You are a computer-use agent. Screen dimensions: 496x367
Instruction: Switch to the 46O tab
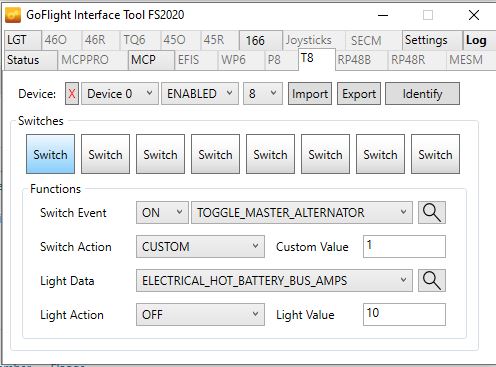61,40
